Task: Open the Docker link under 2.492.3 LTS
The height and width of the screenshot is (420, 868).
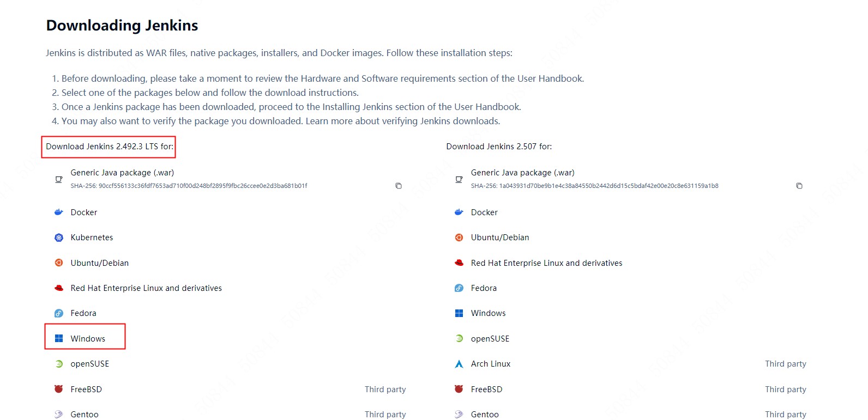Action: tap(84, 212)
